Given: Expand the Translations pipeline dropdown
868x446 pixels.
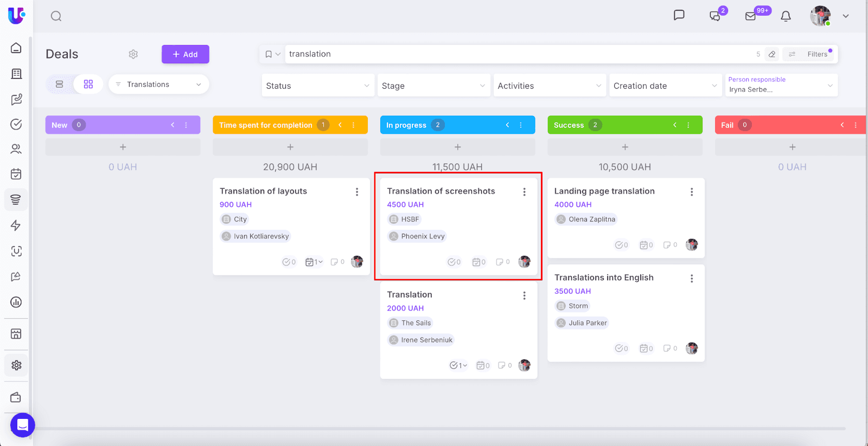Looking at the screenshot, I should [x=158, y=85].
